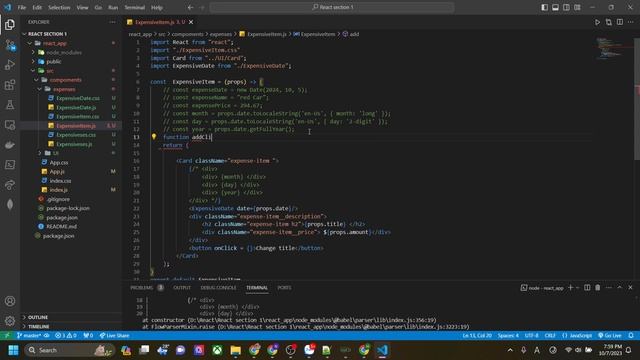The height and width of the screenshot is (360, 640).
Task: Switch to the PROBLEMS panel tab
Action: (x=142, y=288)
